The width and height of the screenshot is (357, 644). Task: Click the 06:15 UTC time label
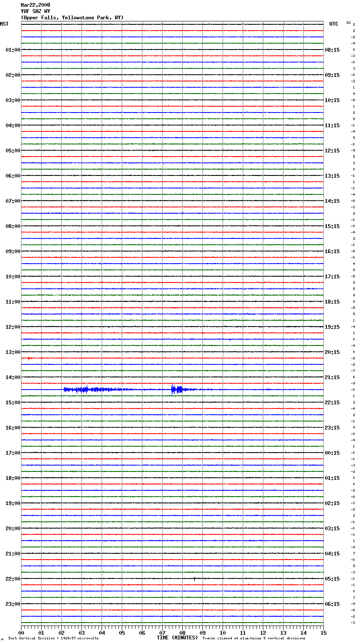pos(332,604)
